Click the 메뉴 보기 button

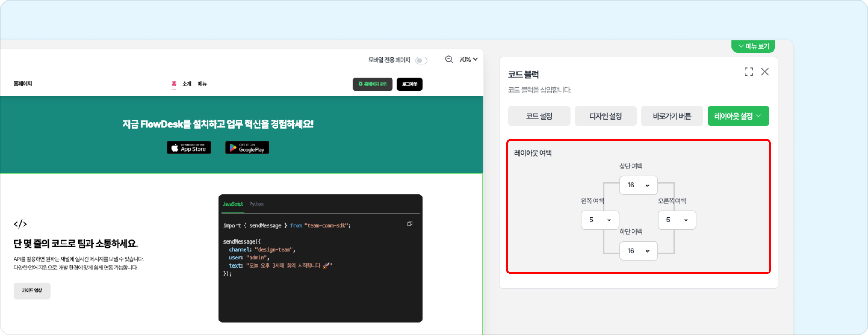(x=753, y=46)
